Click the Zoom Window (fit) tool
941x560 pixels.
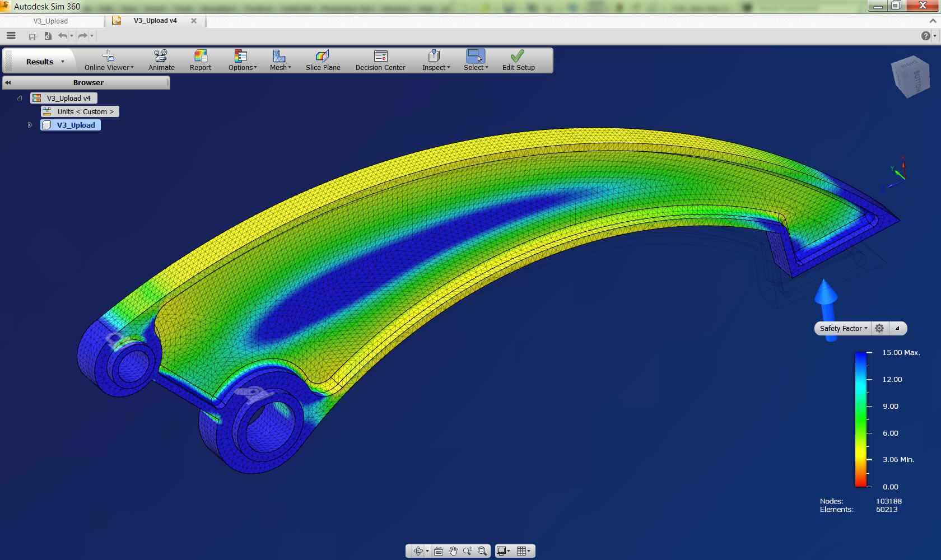coord(482,551)
